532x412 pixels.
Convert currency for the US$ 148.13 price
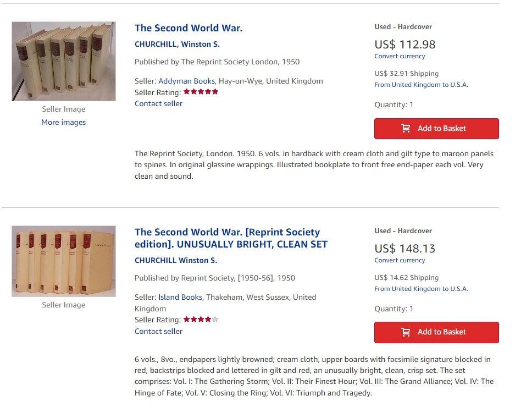click(x=400, y=260)
